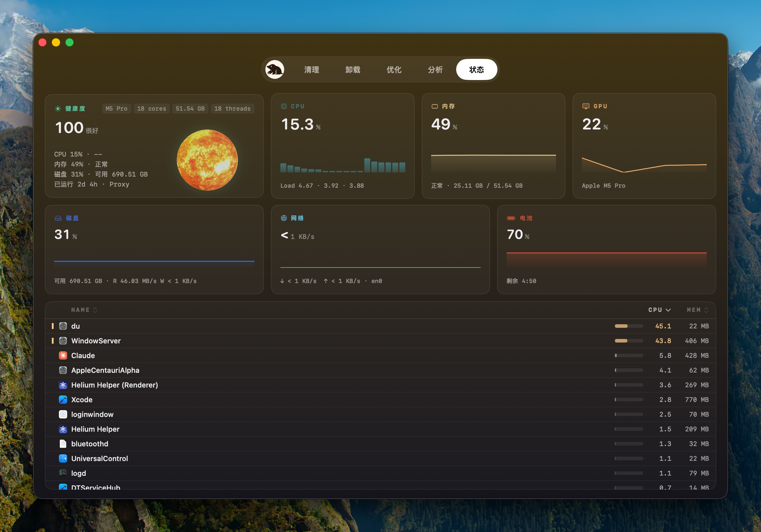761x532 pixels.
Task: Click the Helium Helper icon with 209 MB
Action: point(63,429)
